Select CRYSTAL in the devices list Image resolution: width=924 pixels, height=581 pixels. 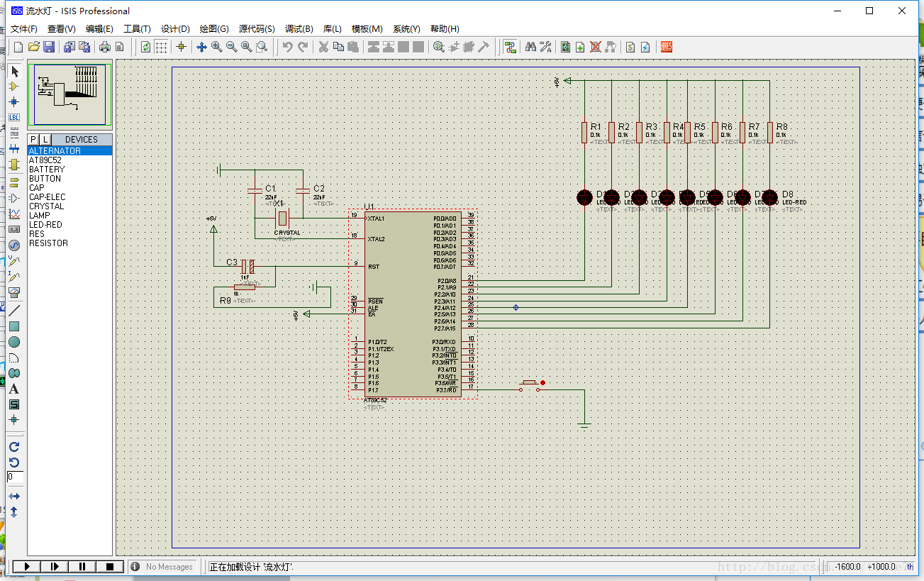69,206
